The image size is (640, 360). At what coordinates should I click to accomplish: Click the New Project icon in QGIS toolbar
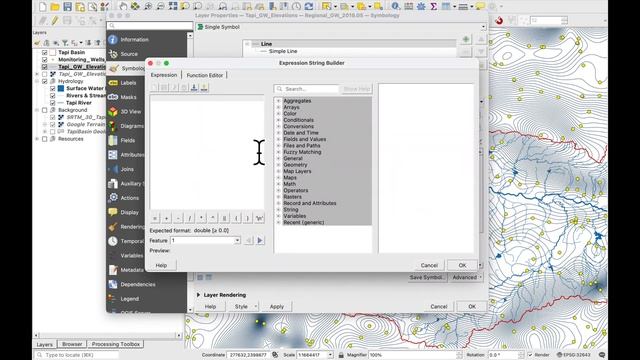(43, 6)
